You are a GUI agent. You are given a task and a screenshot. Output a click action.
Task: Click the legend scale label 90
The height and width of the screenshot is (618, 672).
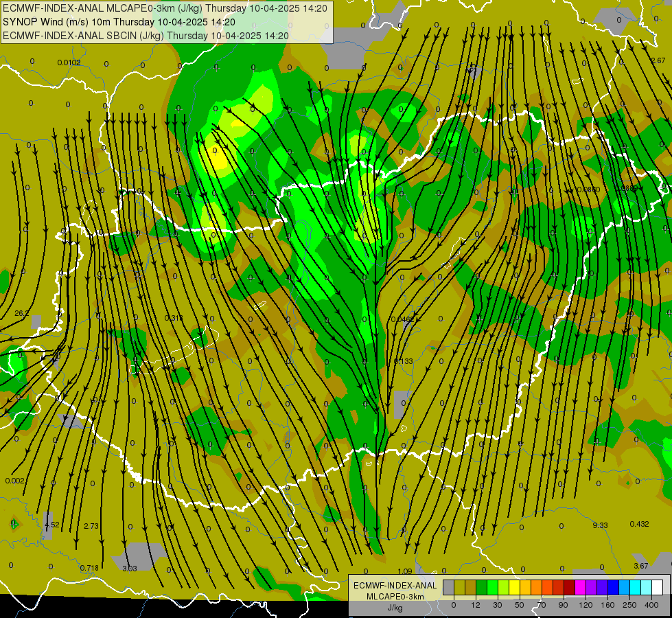563,605
